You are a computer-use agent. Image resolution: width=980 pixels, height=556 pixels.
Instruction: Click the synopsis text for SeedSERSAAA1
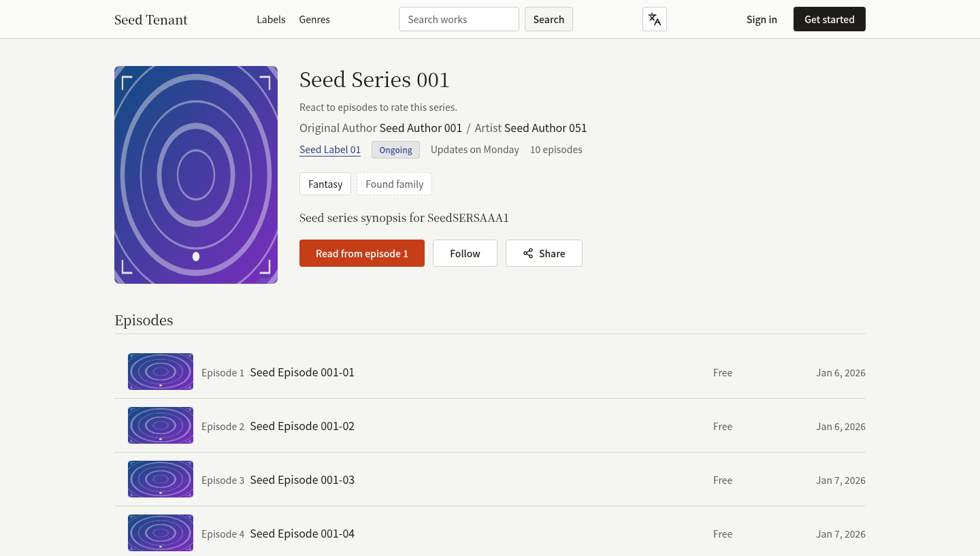click(404, 218)
